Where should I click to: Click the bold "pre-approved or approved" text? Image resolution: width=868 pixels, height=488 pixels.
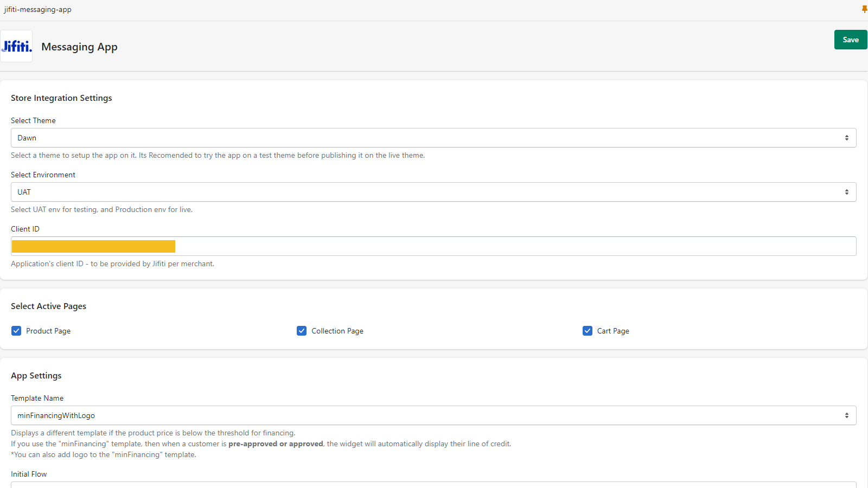tap(276, 444)
